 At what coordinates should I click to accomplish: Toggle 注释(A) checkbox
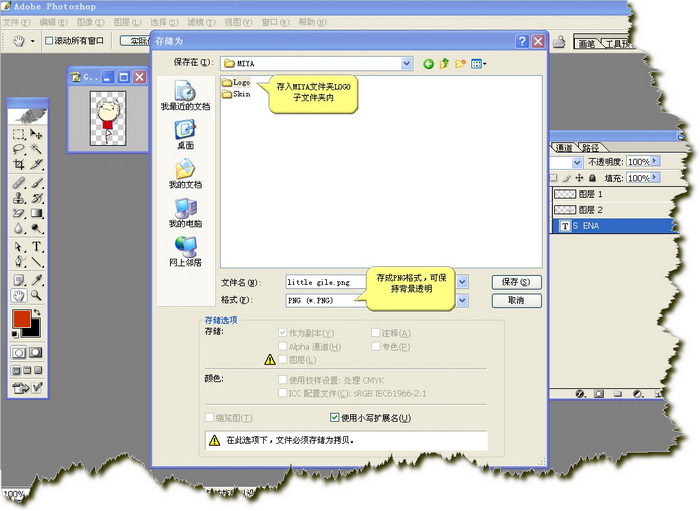[x=375, y=332]
